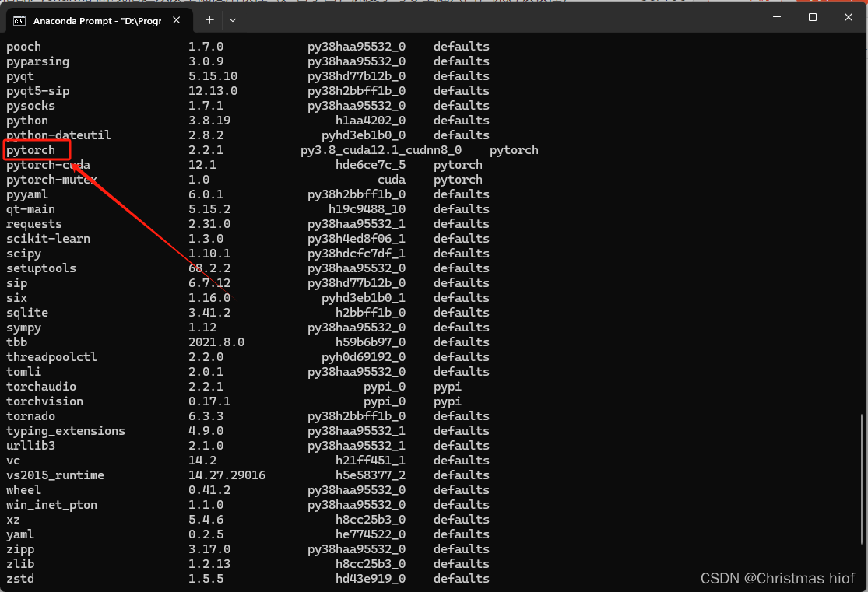Click the pytorch package name

point(31,150)
